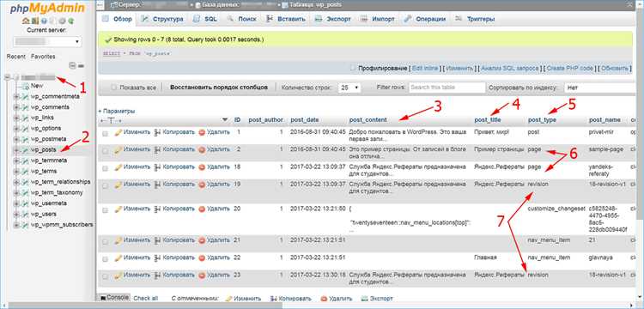Click the home icon under the phpMyAdmin logo
Screen dimensions: 644x309
[x=26, y=21]
